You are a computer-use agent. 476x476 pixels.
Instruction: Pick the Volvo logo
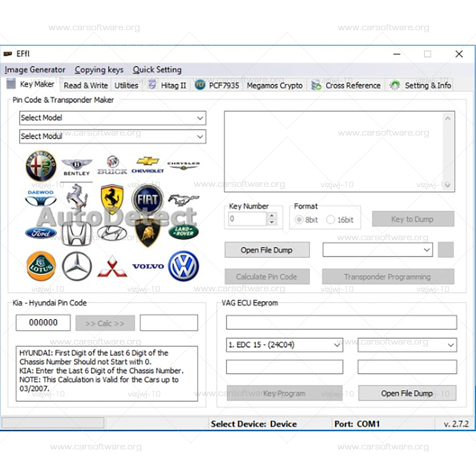[x=148, y=266]
